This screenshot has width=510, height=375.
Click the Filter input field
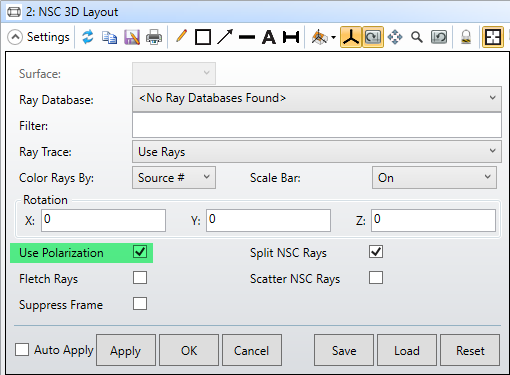[x=317, y=125]
